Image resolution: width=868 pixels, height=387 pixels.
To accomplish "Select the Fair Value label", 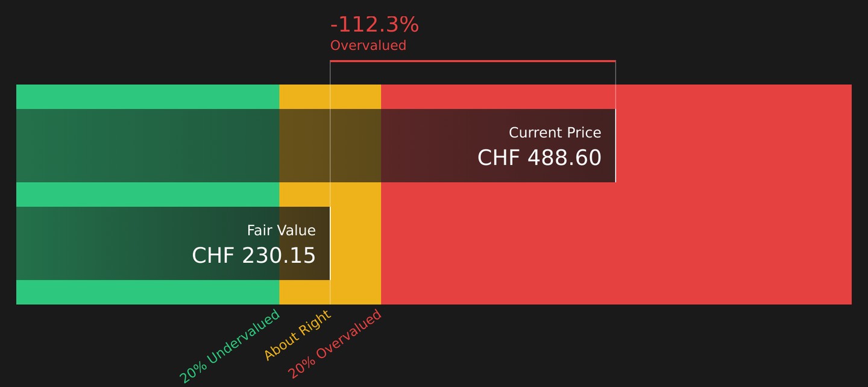I will click(281, 230).
